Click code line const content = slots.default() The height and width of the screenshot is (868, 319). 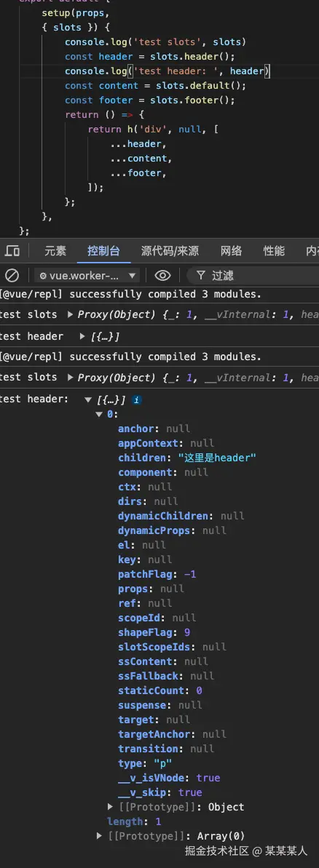[x=156, y=85]
